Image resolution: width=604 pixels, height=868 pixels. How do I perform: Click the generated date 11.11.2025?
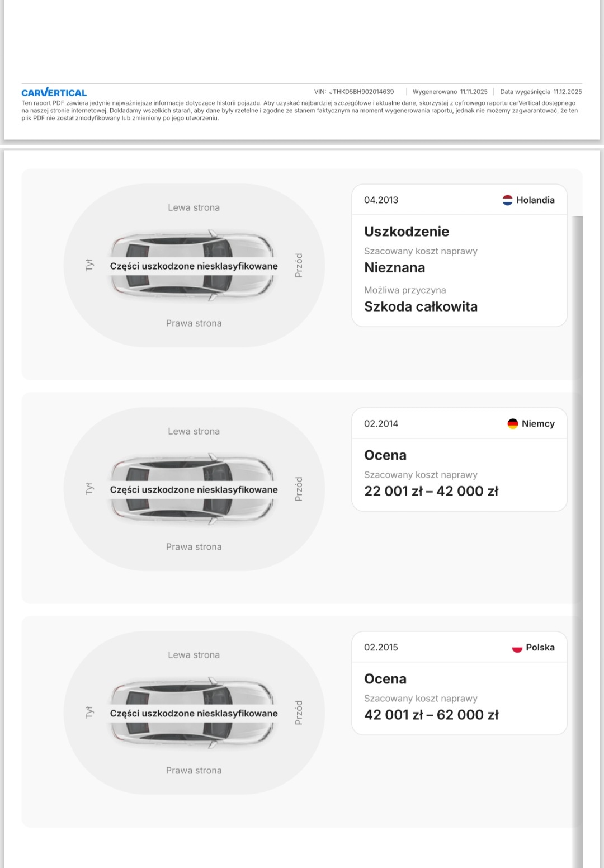point(474,92)
